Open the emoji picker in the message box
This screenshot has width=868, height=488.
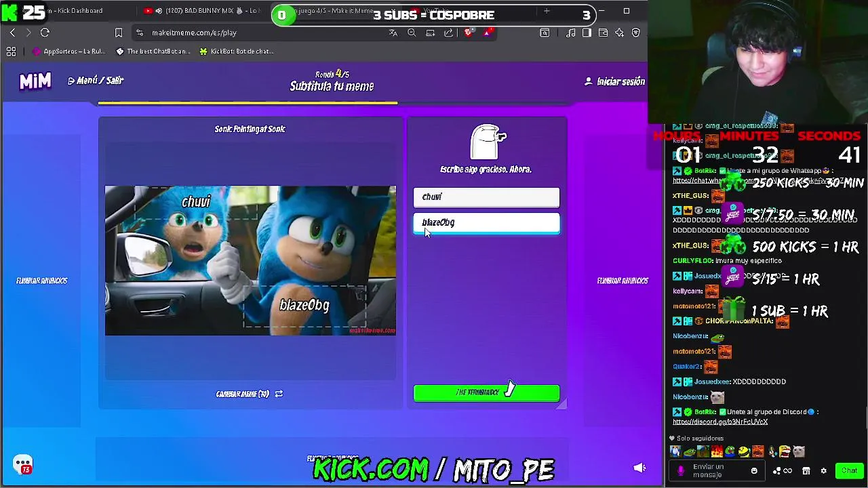click(754, 471)
